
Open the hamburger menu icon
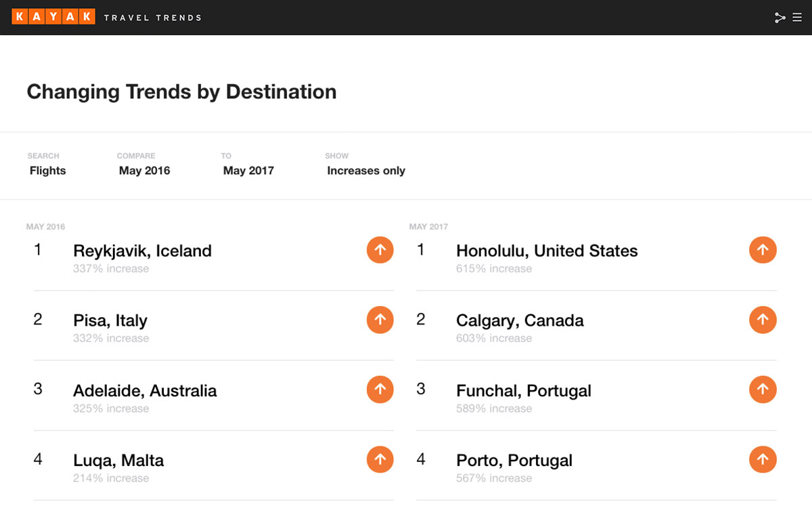pyautogui.click(x=797, y=18)
